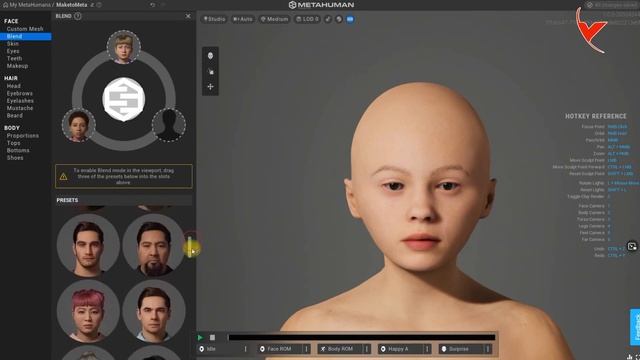The image size is (640, 360).
Task: Toggle the hair display viewport button
Action: (x=339, y=19)
